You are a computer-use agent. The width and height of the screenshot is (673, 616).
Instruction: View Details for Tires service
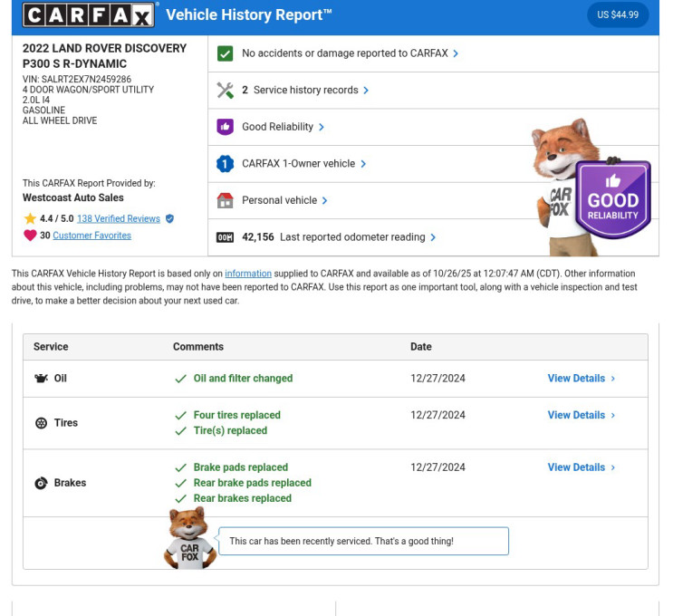click(x=581, y=415)
